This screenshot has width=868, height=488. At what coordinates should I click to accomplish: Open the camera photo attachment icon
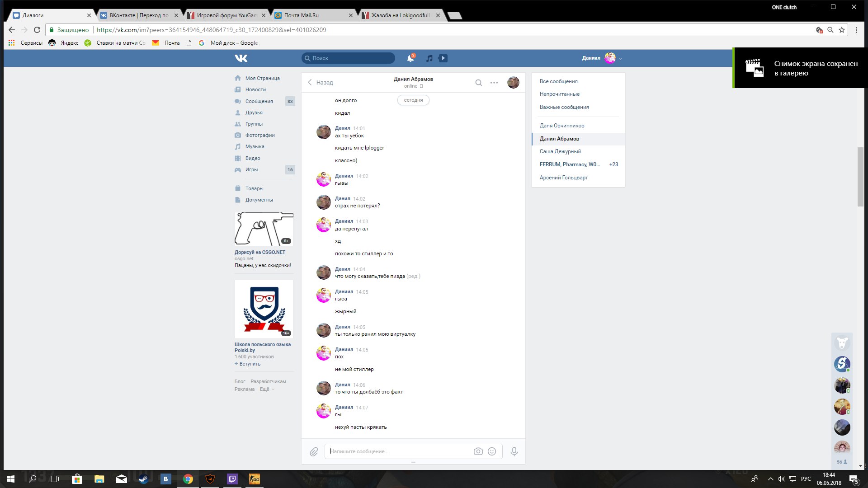(478, 451)
